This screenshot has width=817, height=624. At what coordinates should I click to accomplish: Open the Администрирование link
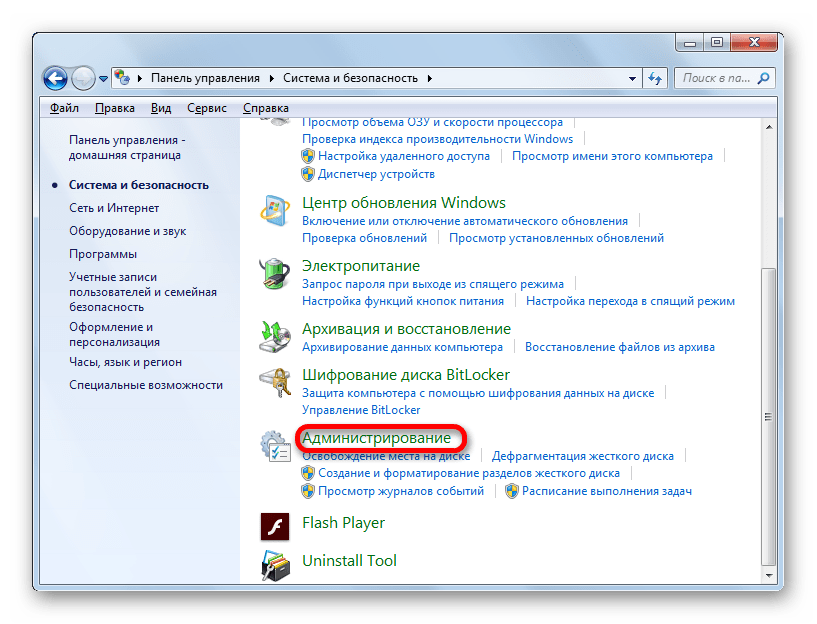click(376, 438)
